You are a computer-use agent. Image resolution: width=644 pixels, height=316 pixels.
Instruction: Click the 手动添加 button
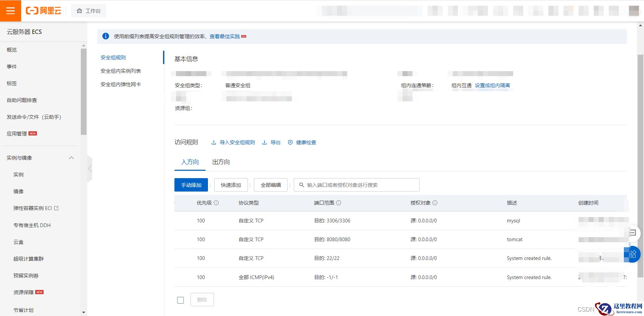click(x=191, y=185)
